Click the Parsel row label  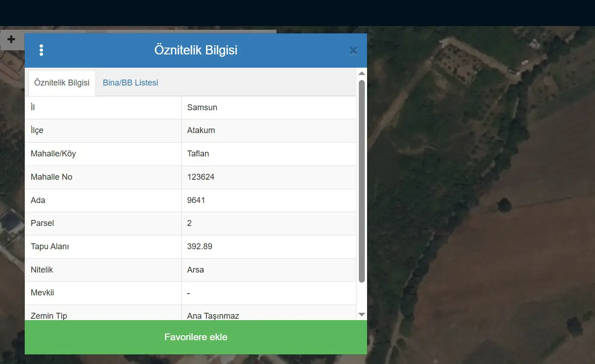click(x=43, y=223)
